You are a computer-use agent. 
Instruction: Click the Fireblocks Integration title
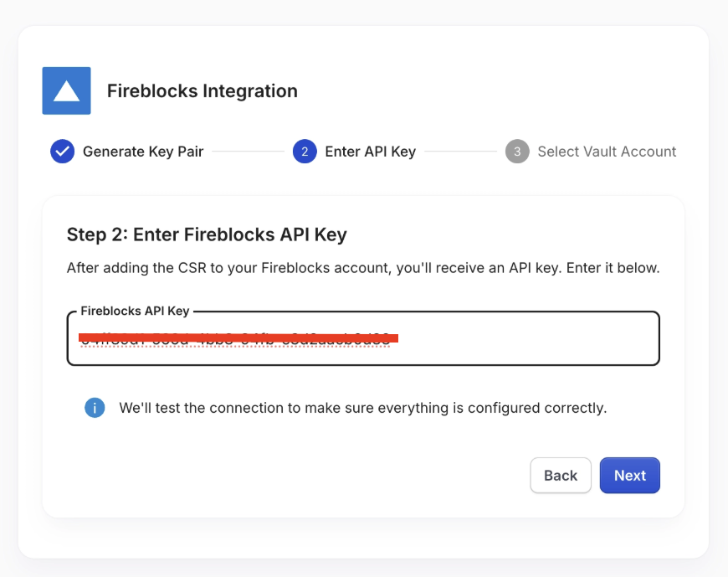203,91
